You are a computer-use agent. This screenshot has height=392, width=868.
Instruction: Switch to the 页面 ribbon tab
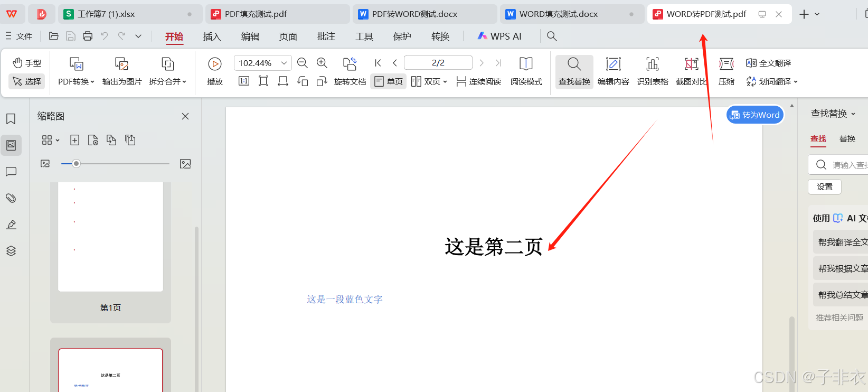pos(288,36)
